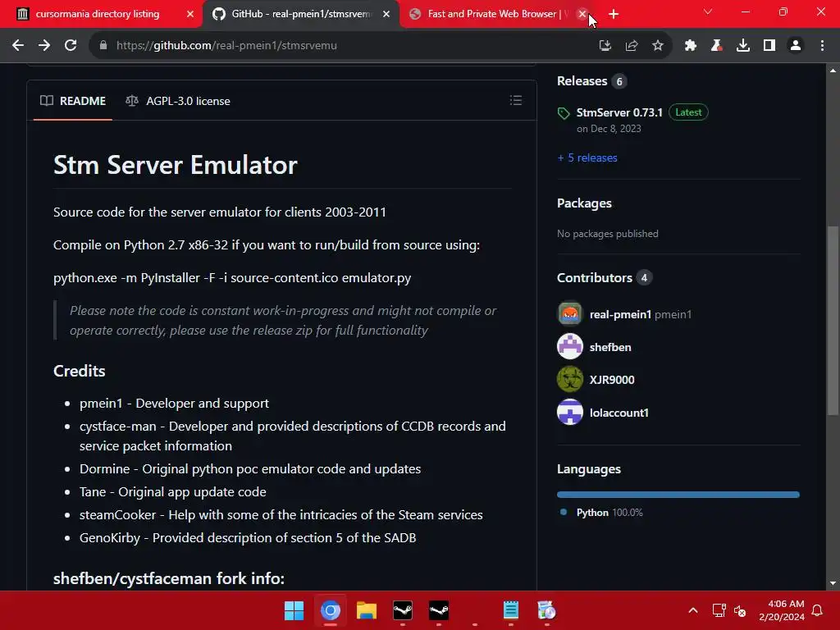Click the Python language bar

tap(678, 495)
